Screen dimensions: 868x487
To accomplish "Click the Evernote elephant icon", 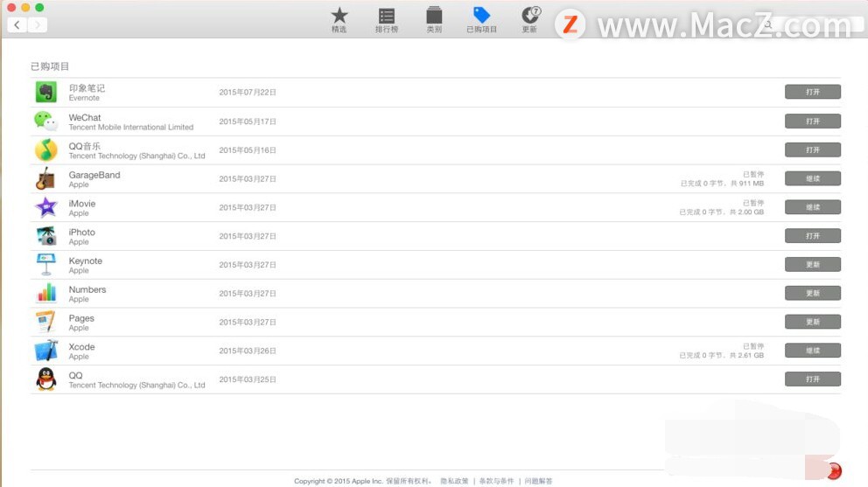I will (46, 92).
